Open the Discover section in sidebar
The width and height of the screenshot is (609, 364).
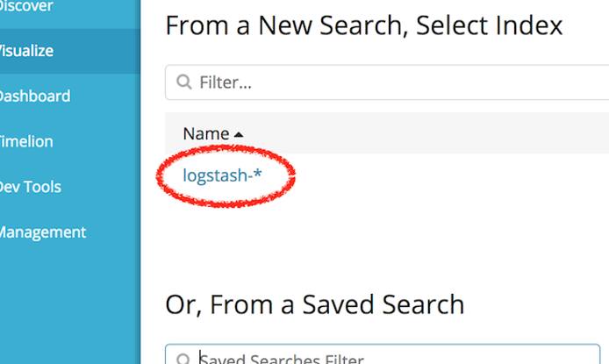26,7
